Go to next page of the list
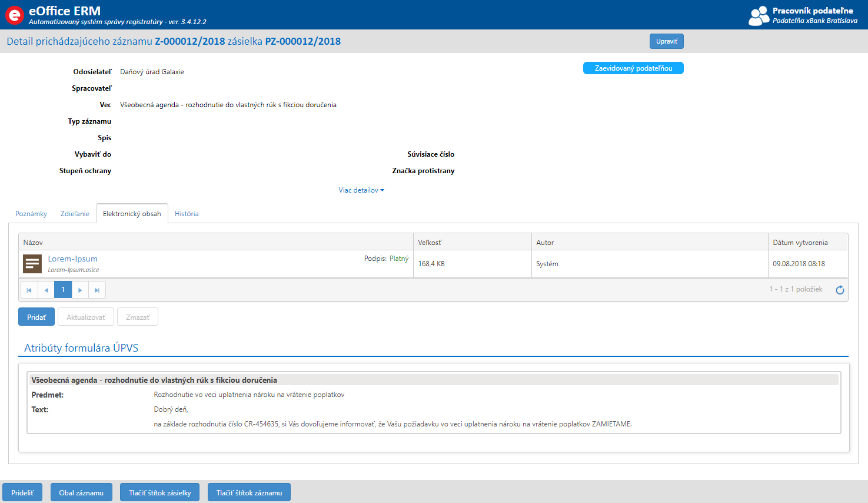 80,290
